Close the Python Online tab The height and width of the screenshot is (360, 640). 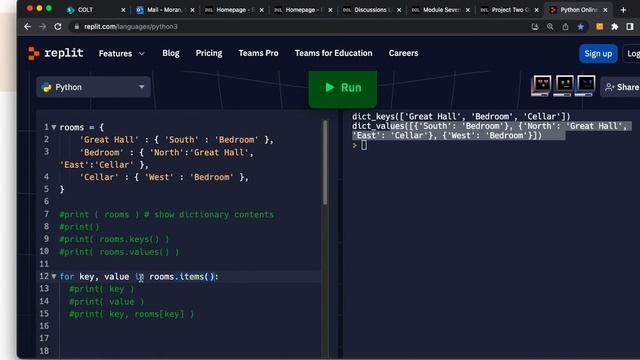(605, 10)
